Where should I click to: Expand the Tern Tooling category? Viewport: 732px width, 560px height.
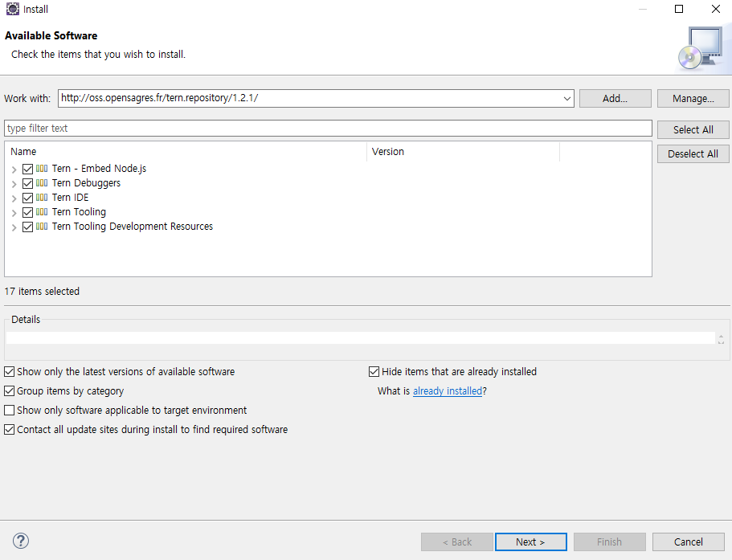(14, 213)
